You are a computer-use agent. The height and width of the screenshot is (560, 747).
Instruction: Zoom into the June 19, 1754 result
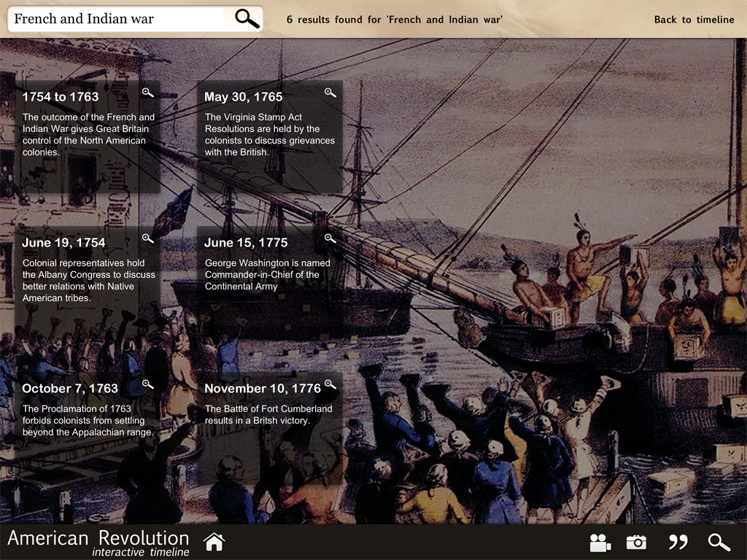(147, 238)
